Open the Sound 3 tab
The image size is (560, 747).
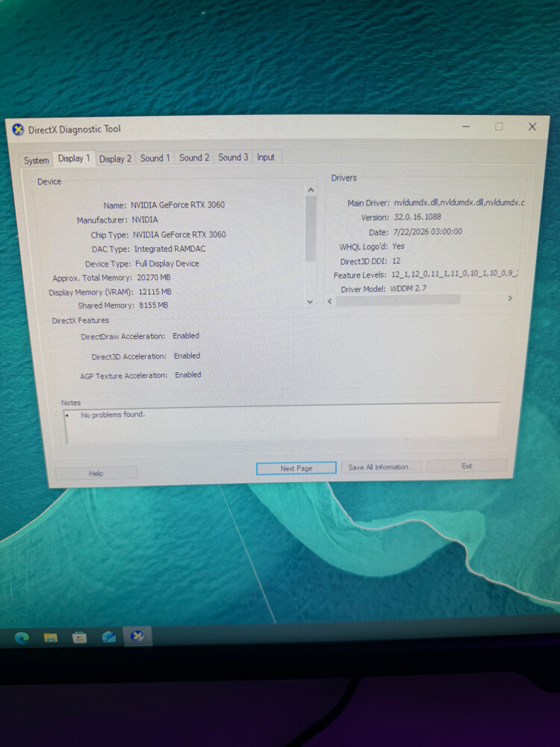[x=233, y=157]
